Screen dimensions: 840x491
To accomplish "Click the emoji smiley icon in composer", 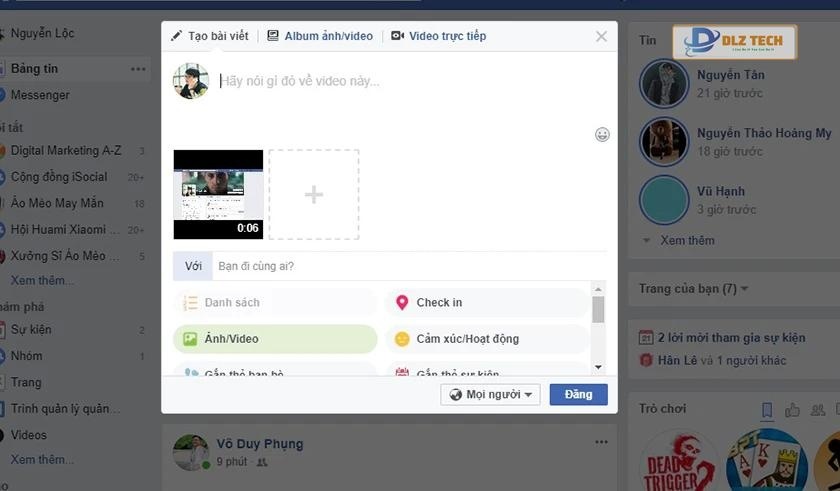I will pyautogui.click(x=602, y=134).
